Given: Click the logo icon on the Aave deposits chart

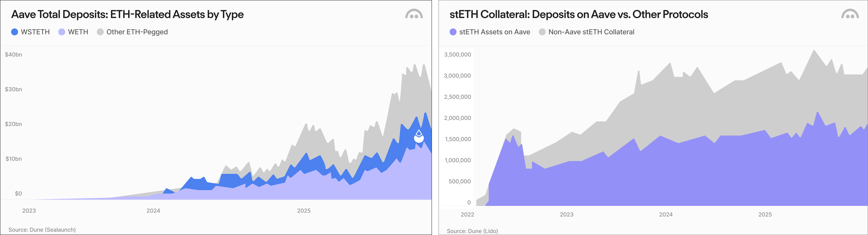Looking at the screenshot, I should point(414,14).
